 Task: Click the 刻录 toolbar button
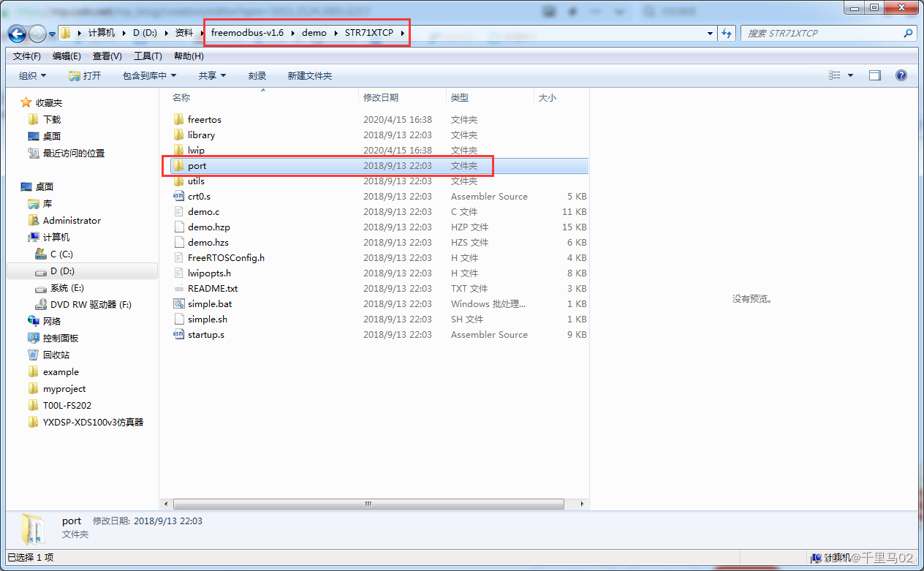257,75
